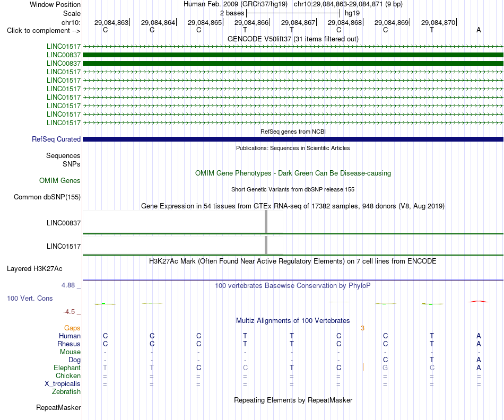Click the gray expression bar in the GTEx LINC01517 row
Viewport: 504px width, 420px height.
coord(266,245)
